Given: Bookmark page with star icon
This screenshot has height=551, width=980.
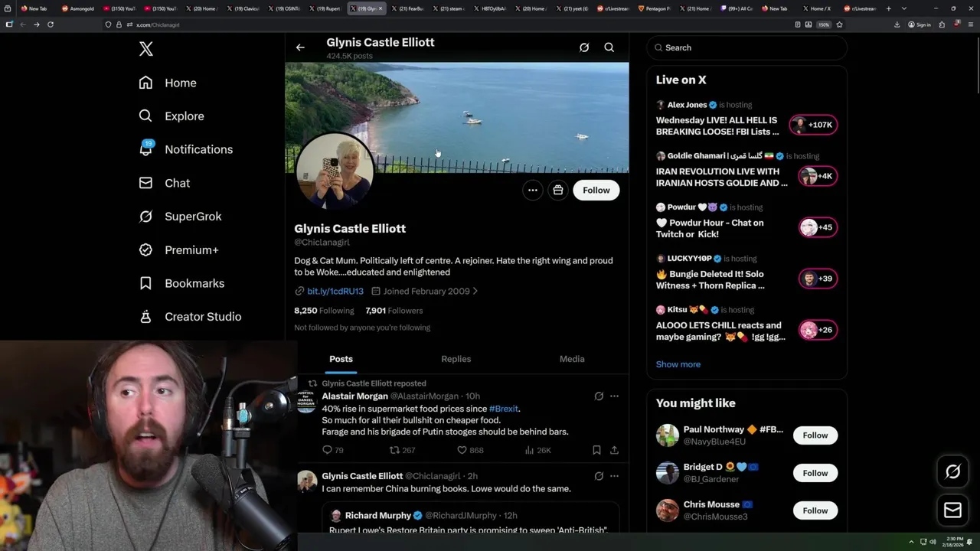Looking at the screenshot, I should point(839,24).
